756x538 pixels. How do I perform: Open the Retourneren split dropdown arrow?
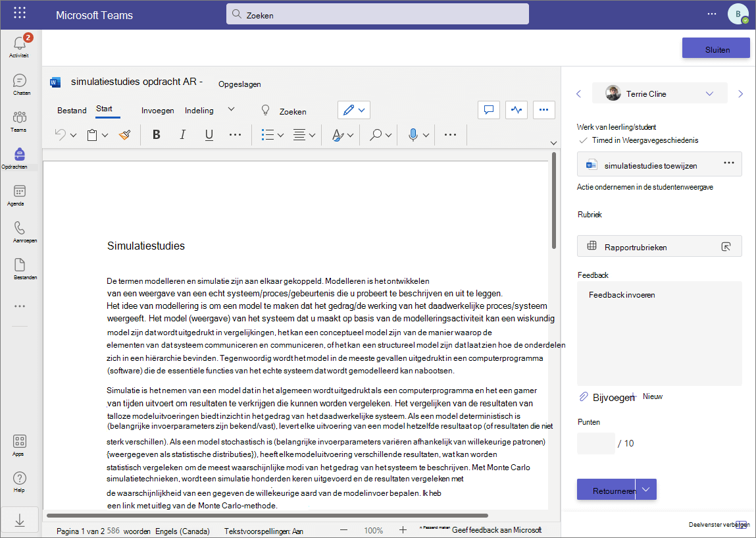coord(646,489)
